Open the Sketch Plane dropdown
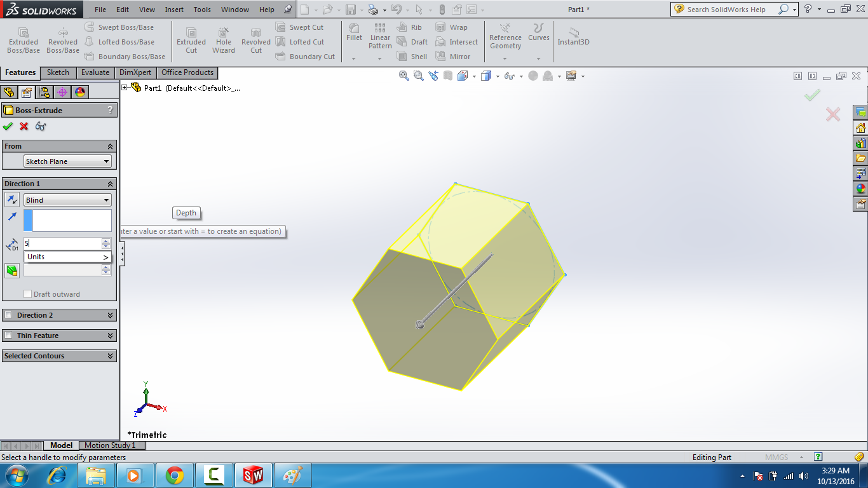This screenshot has height=488, width=868. click(x=67, y=161)
